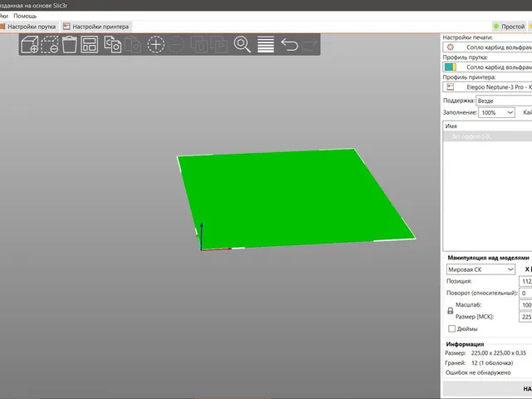Toggle the scale lock icon

point(451,310)
